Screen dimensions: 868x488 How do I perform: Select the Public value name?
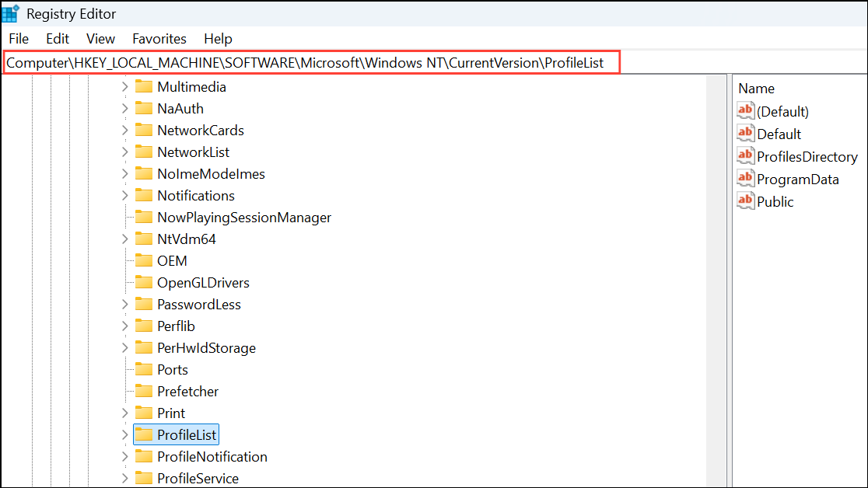[x=775, y=202]
